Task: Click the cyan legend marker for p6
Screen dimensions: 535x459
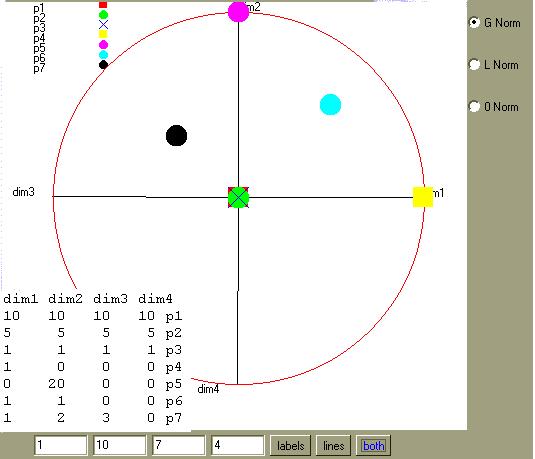Action: (103, 55)
